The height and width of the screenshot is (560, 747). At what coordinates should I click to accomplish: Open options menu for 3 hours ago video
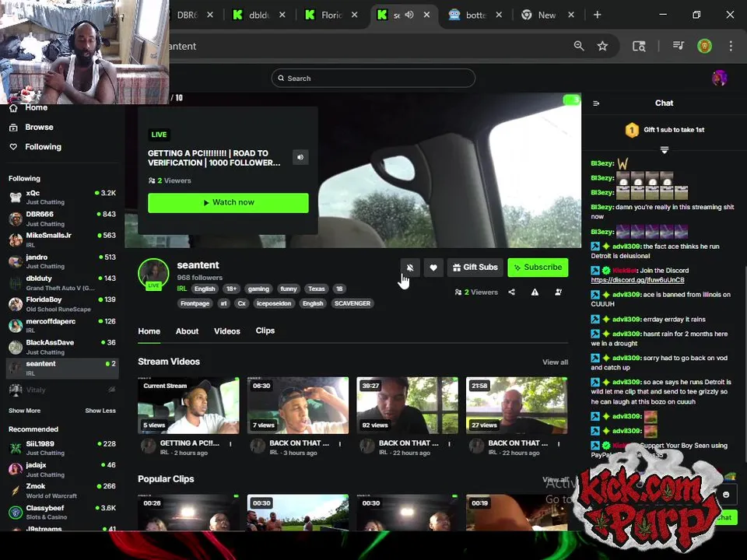tap(340, 444)
